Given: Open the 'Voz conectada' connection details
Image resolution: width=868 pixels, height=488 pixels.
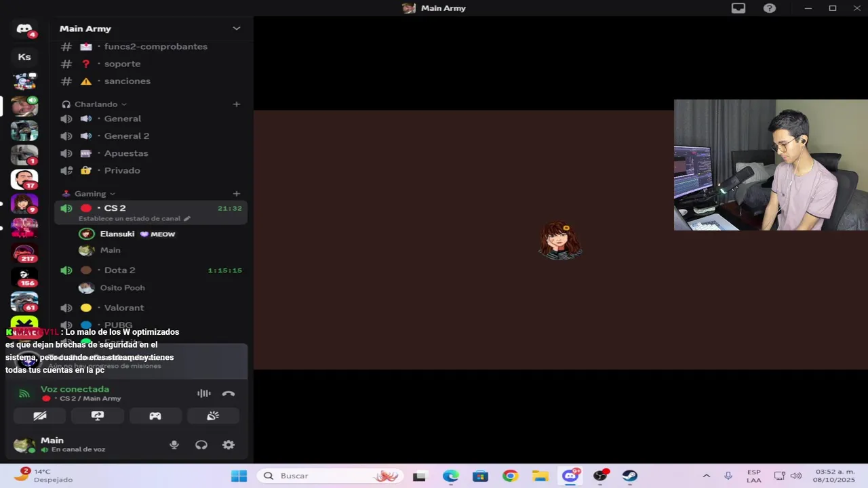Looking at the screenshot, I should point(75,389).
